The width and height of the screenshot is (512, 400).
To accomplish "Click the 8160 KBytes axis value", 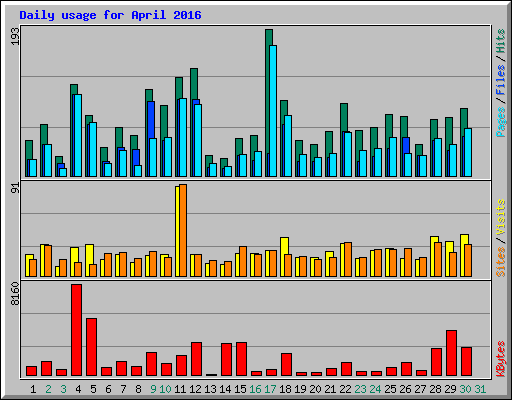I will tap(15, 294).
